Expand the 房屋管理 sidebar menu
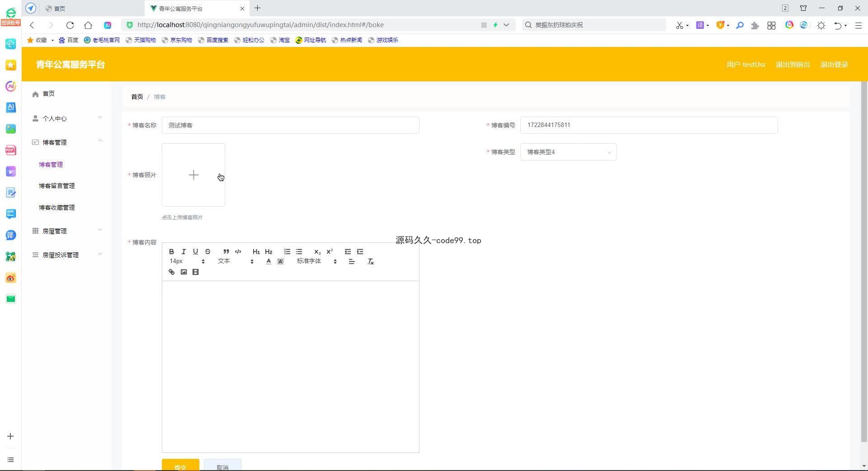The height and width of the screenshot is (471, 868). [67, 231]
